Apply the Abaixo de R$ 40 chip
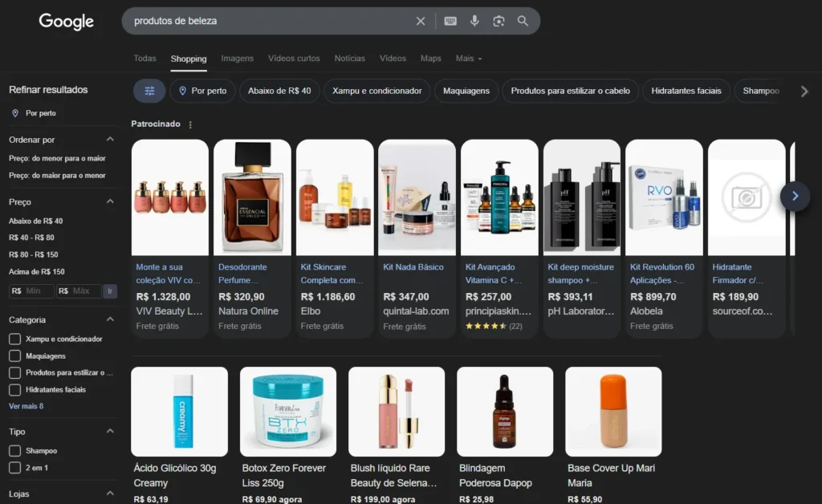Screen dimensions: 822x504 click(x=279, y=91)
